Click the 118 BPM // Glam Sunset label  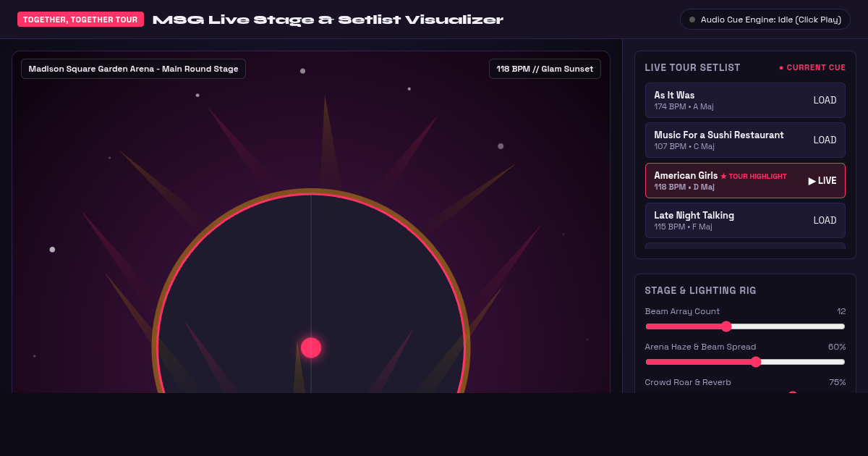pos(545,69)
